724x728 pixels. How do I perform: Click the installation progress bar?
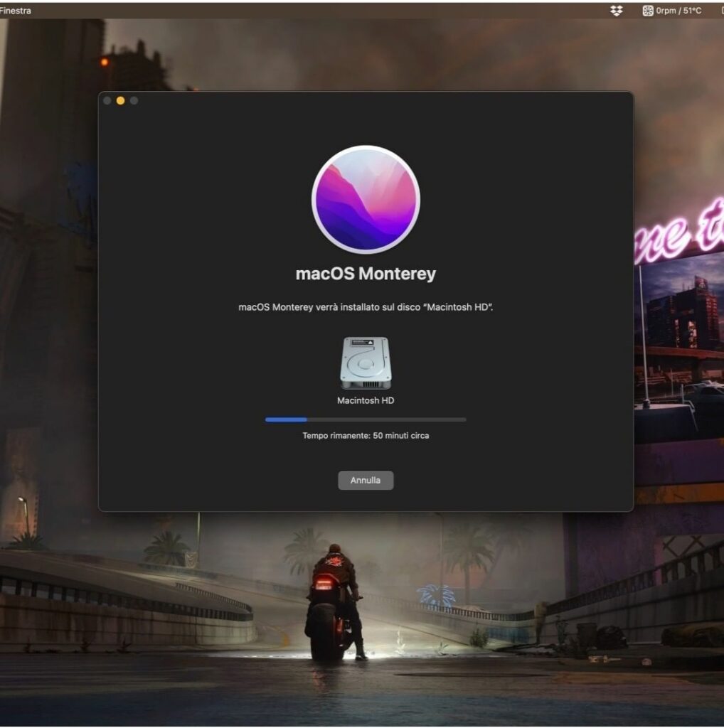click(x=366, y=419)
